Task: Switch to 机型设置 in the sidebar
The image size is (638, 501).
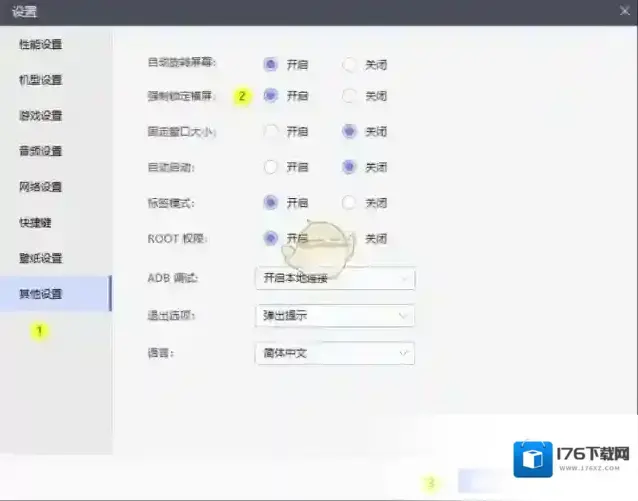Action: click(x=41, y=80)
